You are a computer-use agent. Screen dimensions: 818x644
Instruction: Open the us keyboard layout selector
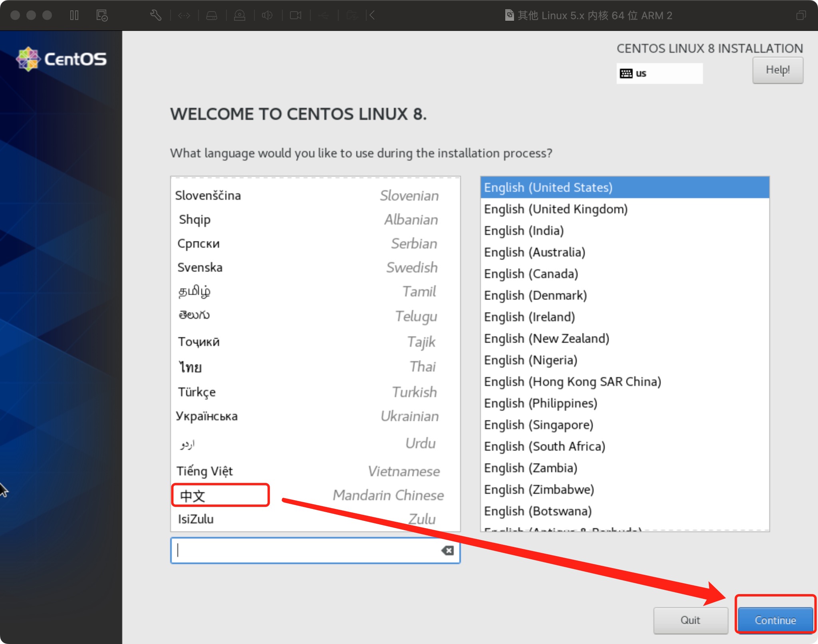pos(659,74)
